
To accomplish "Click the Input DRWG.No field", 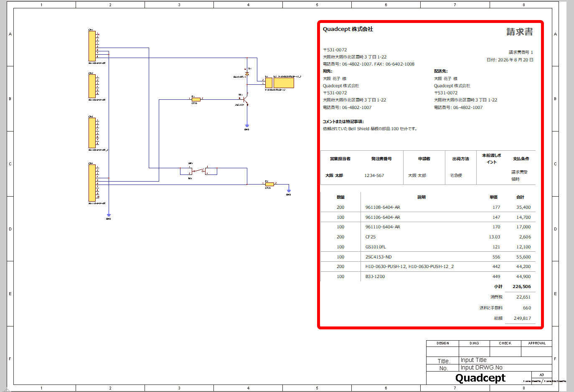I will (x=505, y=368).
